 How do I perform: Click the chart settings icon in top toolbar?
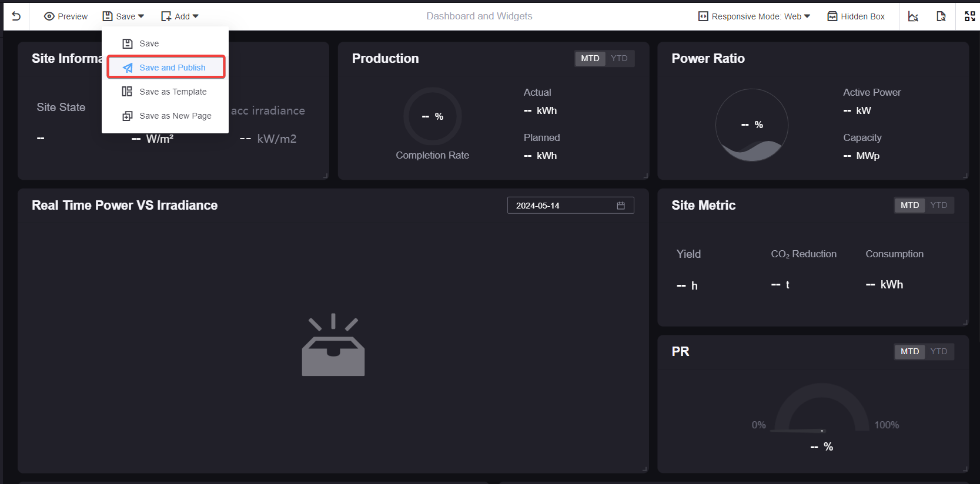click(913, 16)
